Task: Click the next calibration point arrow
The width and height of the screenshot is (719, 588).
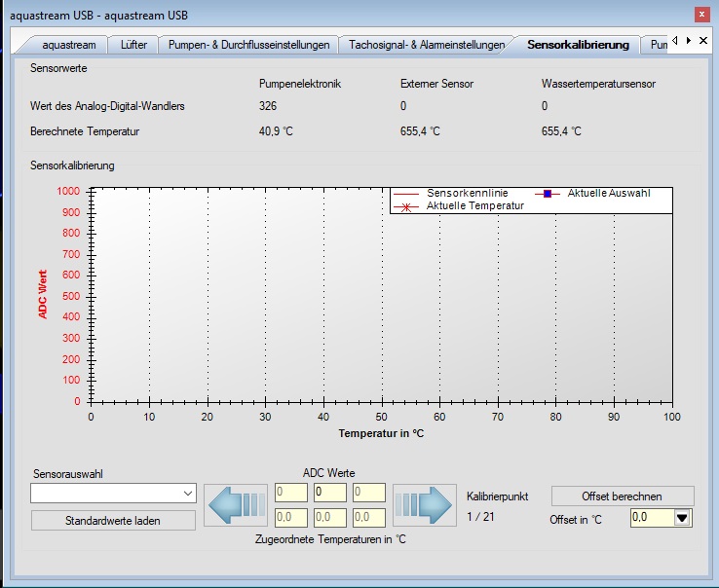Action: pyautogui.click(x=425, y=505)
